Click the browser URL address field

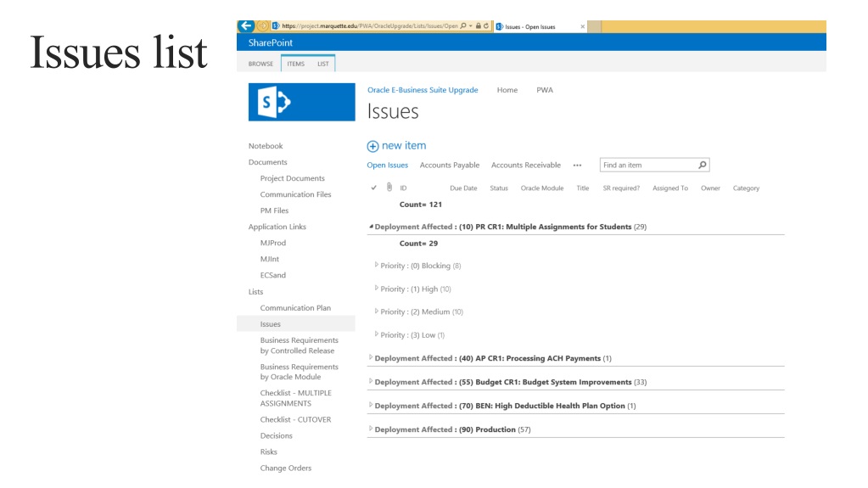(370, 26)
